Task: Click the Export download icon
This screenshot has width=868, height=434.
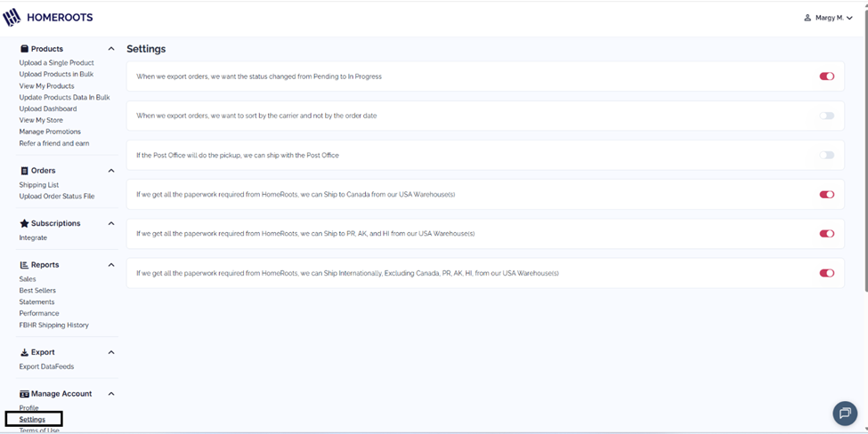Action: pos(24,352)
